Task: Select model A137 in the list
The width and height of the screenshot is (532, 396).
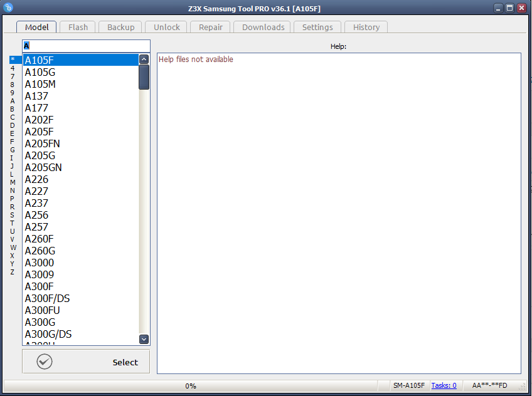Action: 81,96
